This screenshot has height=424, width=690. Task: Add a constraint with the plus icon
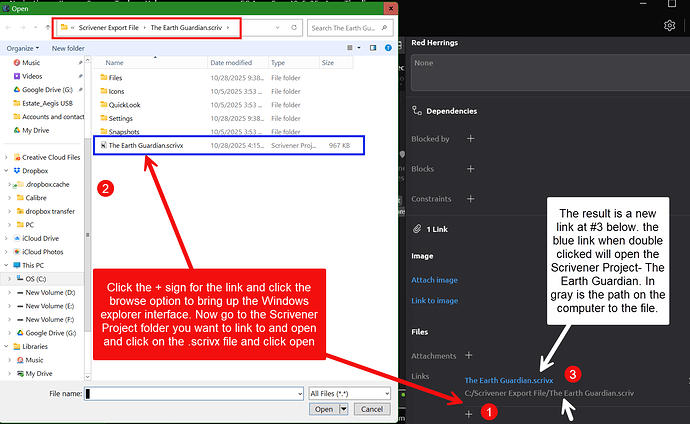coord(470,198)
